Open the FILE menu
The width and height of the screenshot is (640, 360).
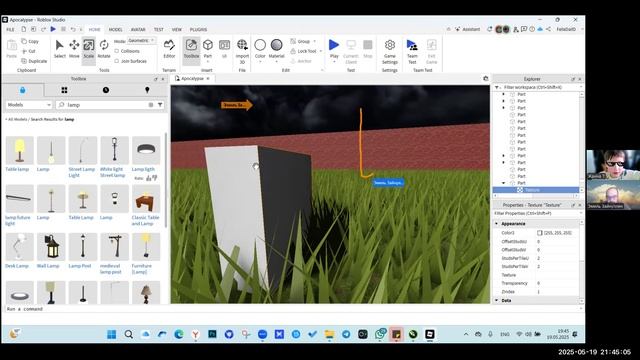coord(10,29)
